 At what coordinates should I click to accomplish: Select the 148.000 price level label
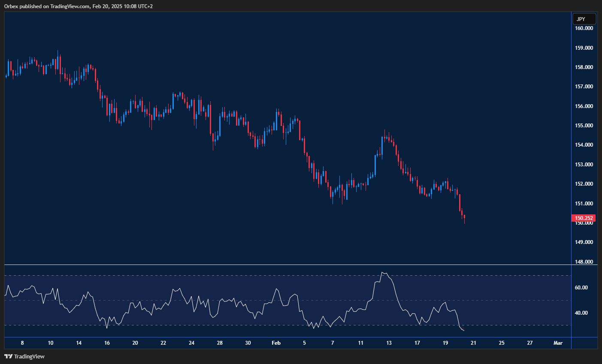(583, 262)
